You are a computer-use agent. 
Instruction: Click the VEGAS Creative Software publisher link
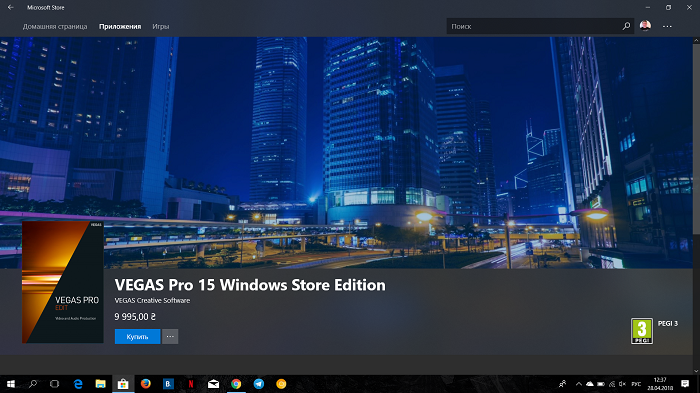(152, 301)
